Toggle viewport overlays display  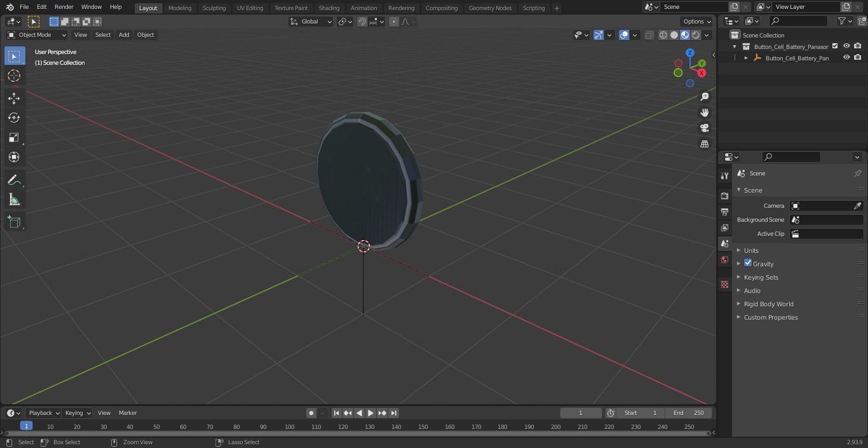click(x=624, y=35)
